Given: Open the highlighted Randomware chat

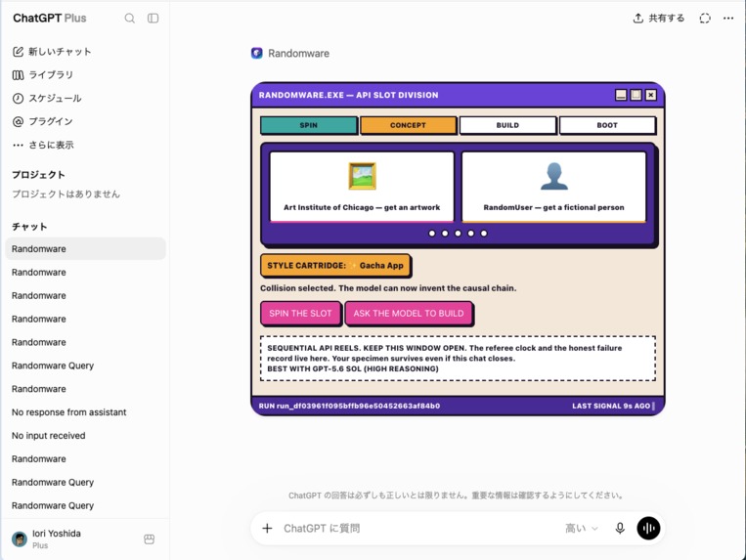Looking at the screenshot, I should click(86, 248).
